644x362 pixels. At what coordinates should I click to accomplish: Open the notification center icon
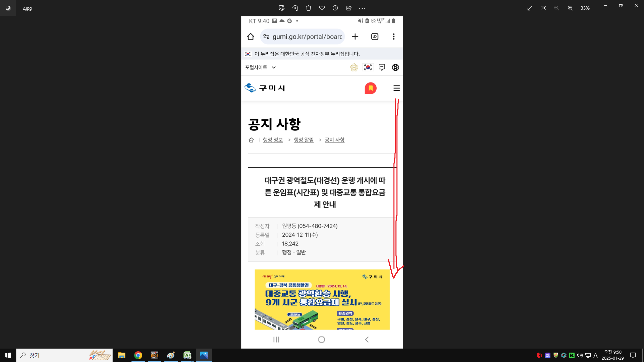(x=633, y=355)
